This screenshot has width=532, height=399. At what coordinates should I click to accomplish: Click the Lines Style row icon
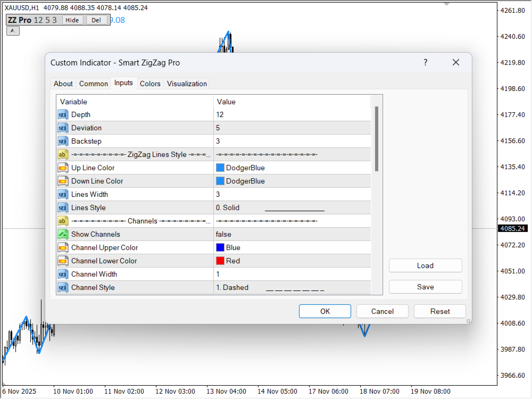tap(63, 207)
